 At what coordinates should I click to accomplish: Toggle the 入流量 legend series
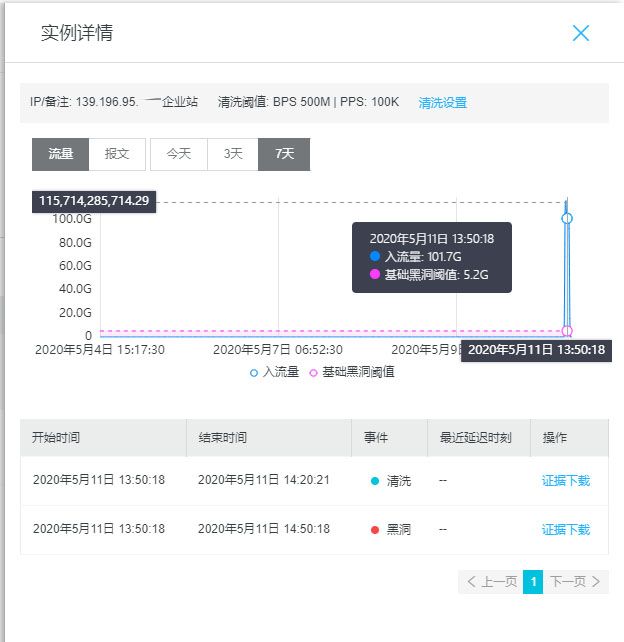click(274, 372)
